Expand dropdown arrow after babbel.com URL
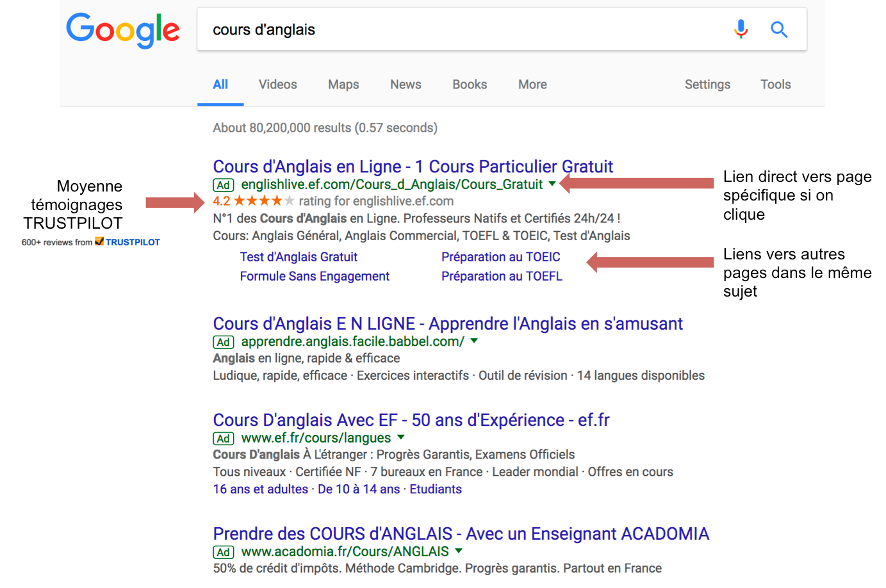The height and width of the screenshot is (588, 886). pos(474,341)
